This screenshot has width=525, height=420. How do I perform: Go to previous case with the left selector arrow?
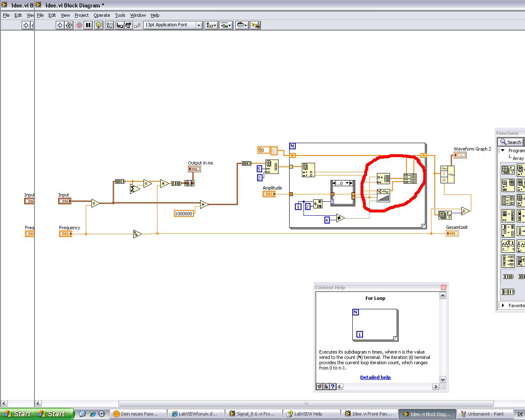coord(334,183)
